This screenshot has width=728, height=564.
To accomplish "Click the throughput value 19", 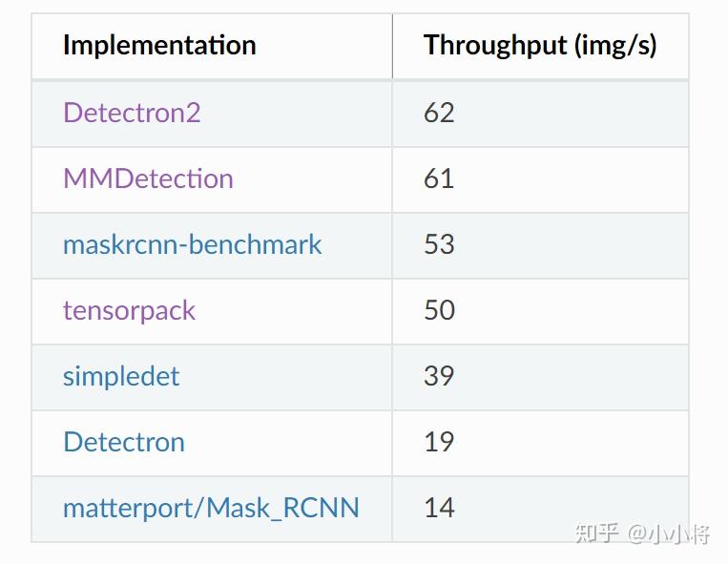I will (439, 442).
